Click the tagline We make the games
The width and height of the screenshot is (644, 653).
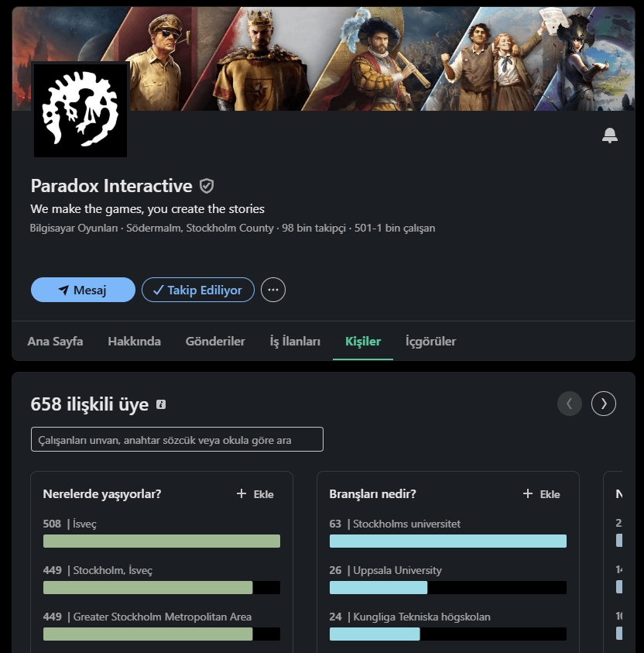tap(147, 208)
